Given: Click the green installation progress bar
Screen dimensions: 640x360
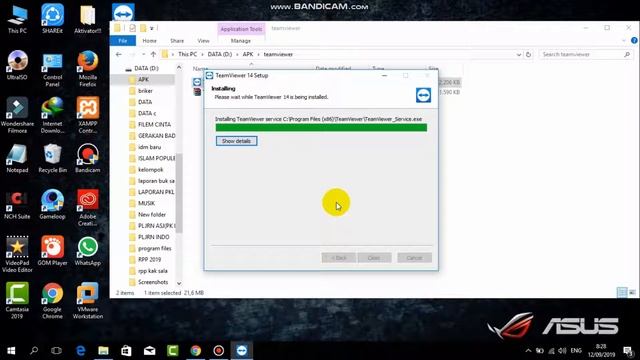Looking at the screenshot, I should tap(321, 128).
